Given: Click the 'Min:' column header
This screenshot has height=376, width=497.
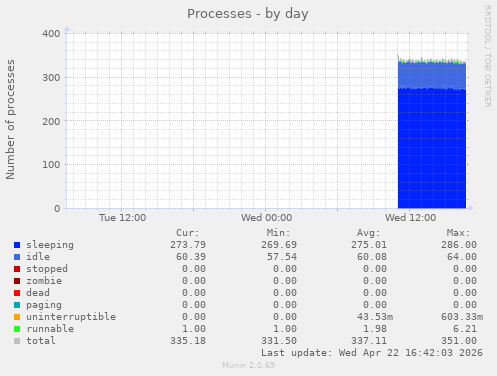Looking at the screenshot, I should tap(278, 233).
